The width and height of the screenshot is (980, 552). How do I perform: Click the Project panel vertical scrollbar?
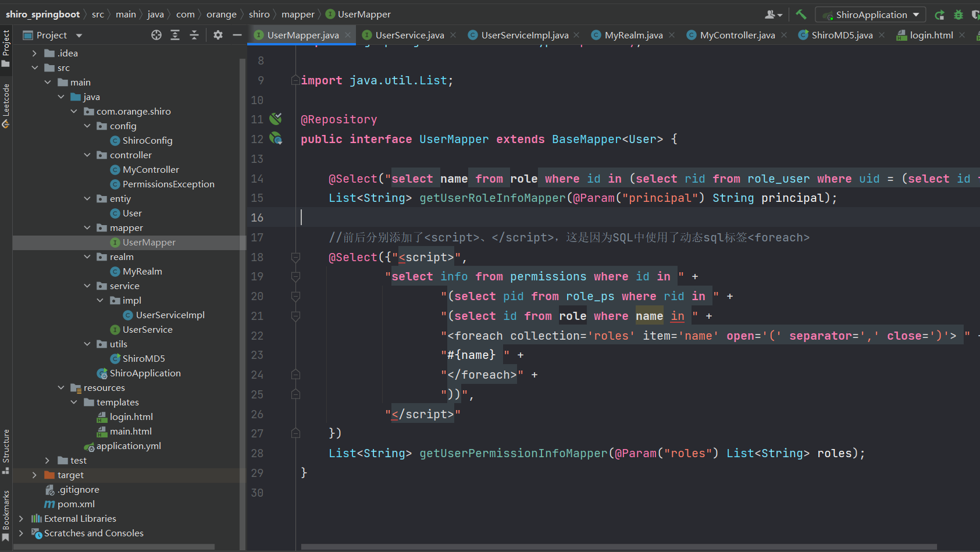(x=243, y=302)
